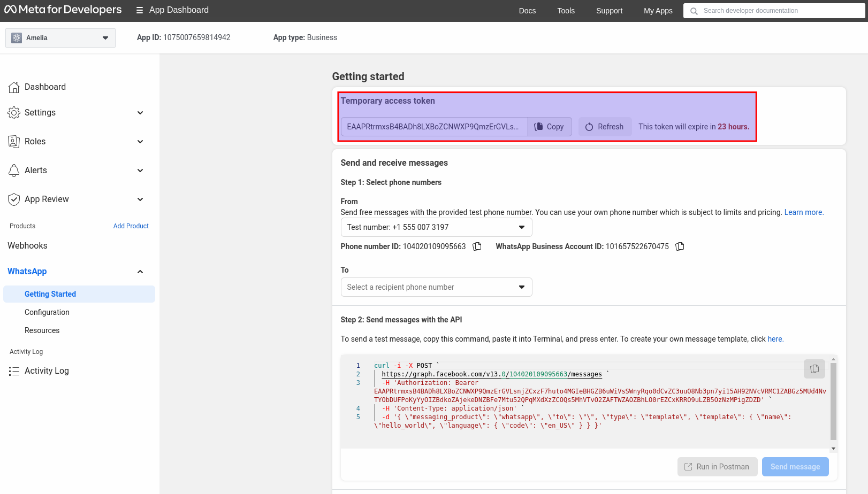Screen dimensions: 868x494
Task: Click the search magnifier icon
Action: (x=694, y=11)
